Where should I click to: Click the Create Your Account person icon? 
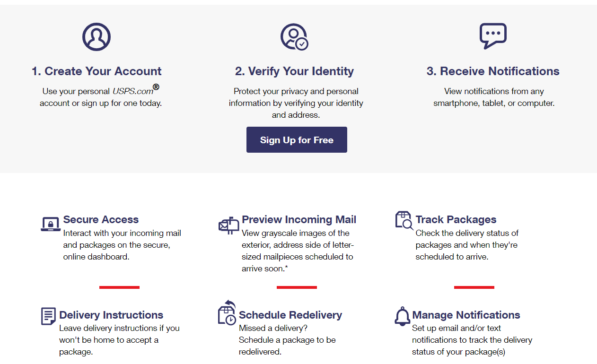click(97, 36)
